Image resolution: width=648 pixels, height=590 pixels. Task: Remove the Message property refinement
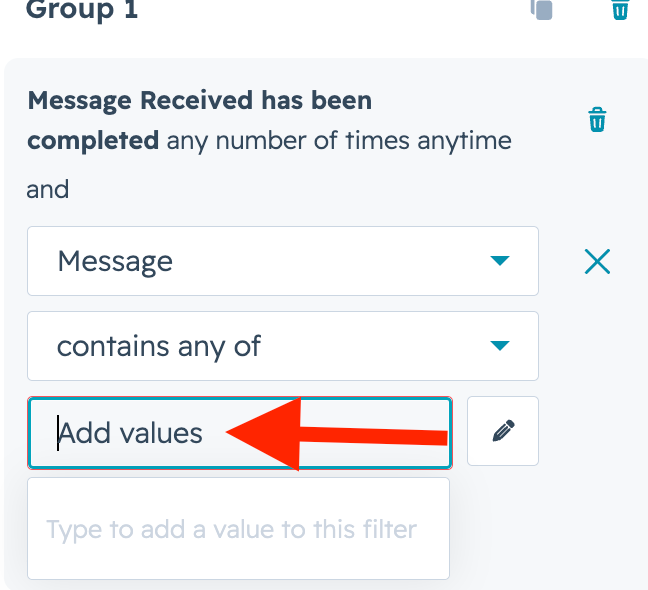tap(597, 262)
